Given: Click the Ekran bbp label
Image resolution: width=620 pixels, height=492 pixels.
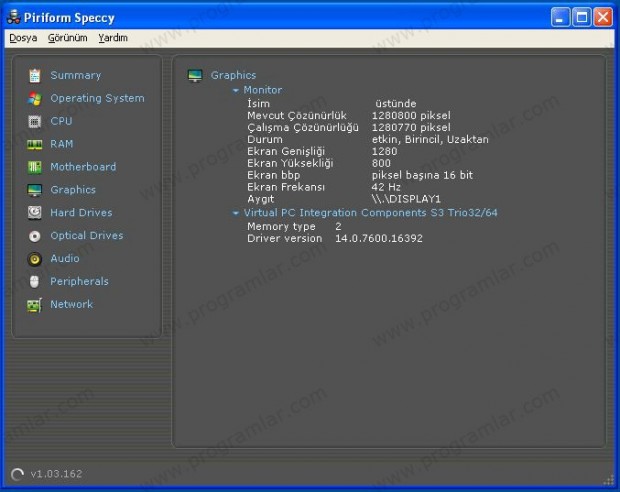Looking at the screenshot, I should click(274, 175).
